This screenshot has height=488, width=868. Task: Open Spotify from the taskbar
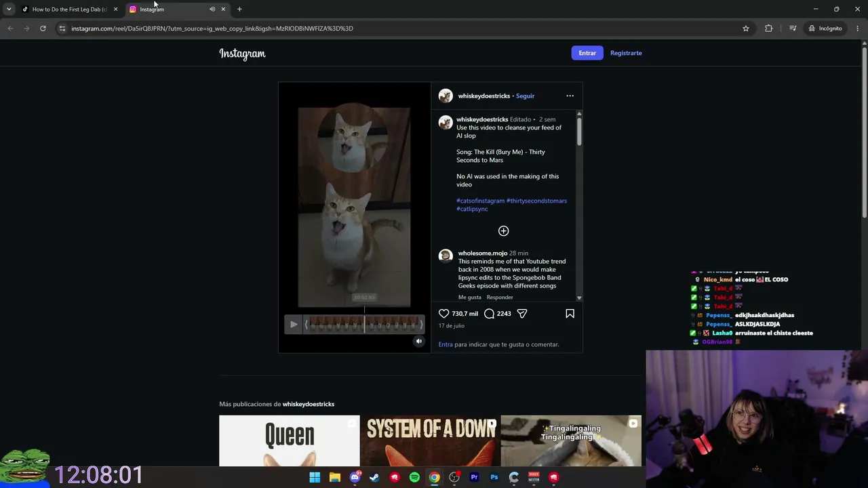click(x=414, y=477)
